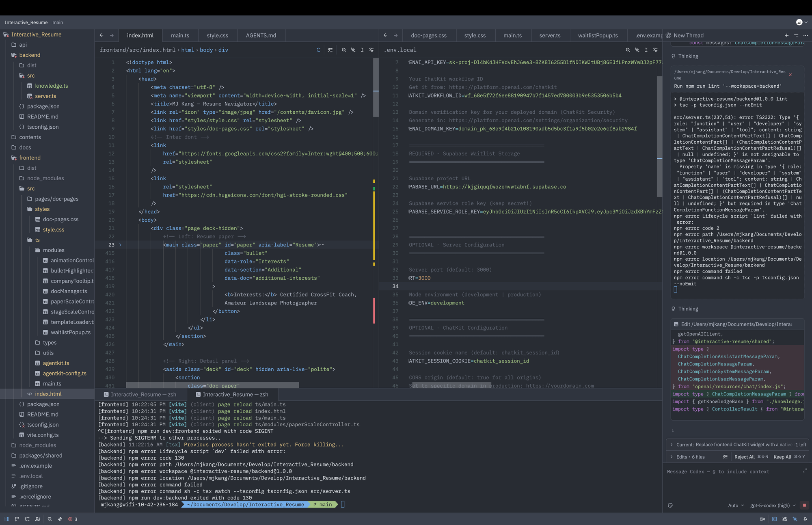Click Reject All button
The width and height of the screenshot is (812, 525).
coord(744,457)
